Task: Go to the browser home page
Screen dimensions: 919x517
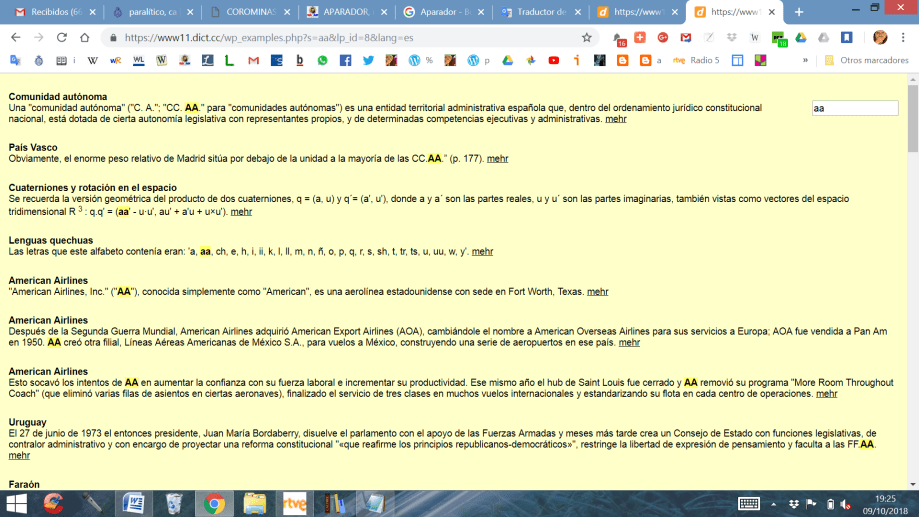Action: pyautogui.click(x=85, y=37)
